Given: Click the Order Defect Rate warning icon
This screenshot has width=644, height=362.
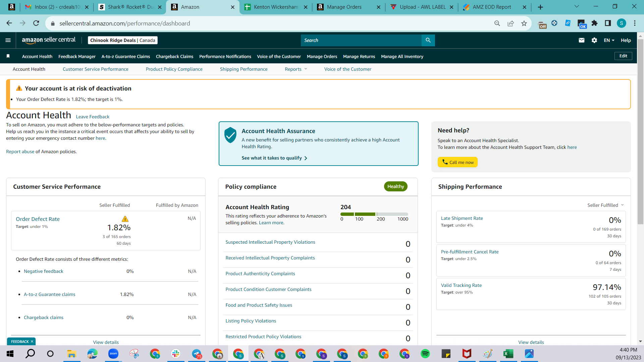Looking at the screenshot, I should click(x=125, y=219).
